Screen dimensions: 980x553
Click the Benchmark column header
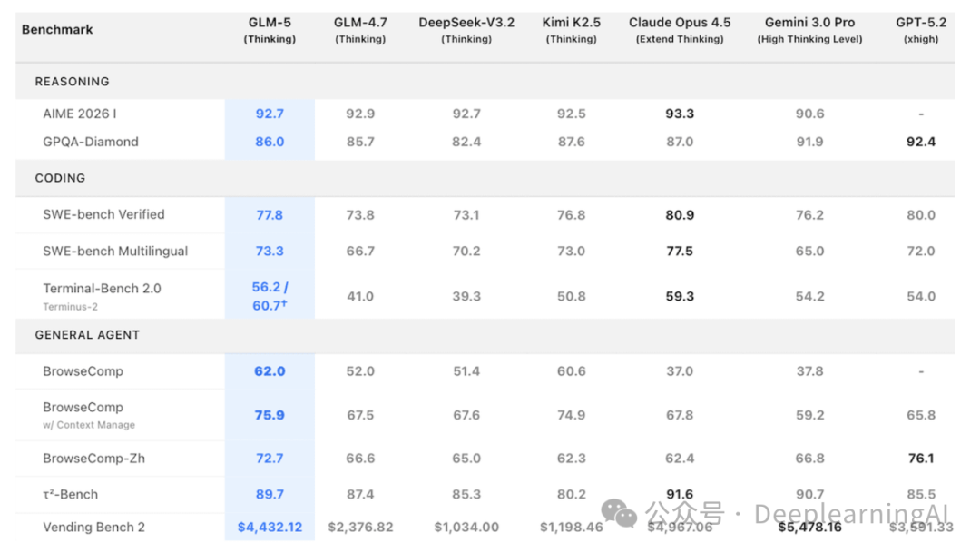(x=57, y=29)
